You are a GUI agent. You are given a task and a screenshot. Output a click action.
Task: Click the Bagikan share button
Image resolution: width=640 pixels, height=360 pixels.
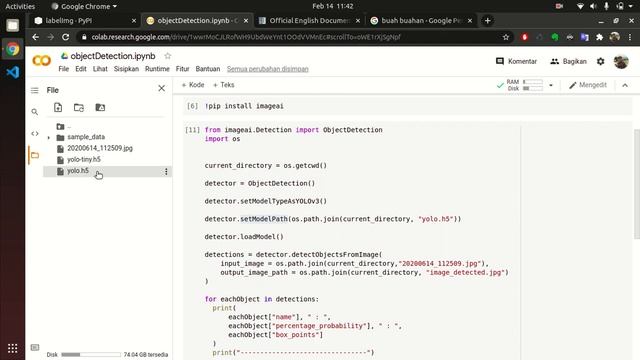pos(568,61)
